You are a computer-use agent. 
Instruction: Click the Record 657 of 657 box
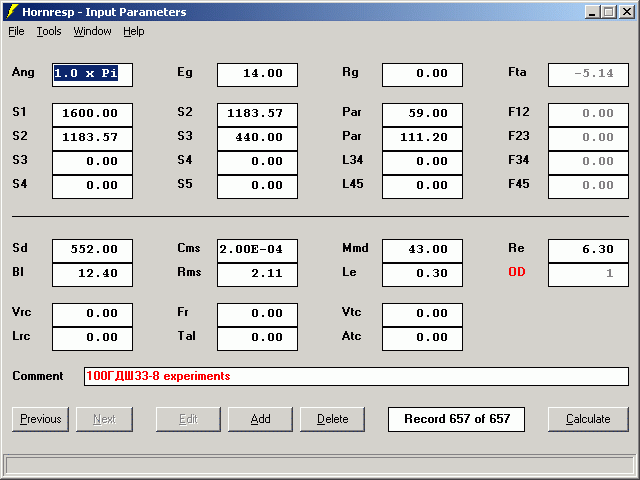456,419
